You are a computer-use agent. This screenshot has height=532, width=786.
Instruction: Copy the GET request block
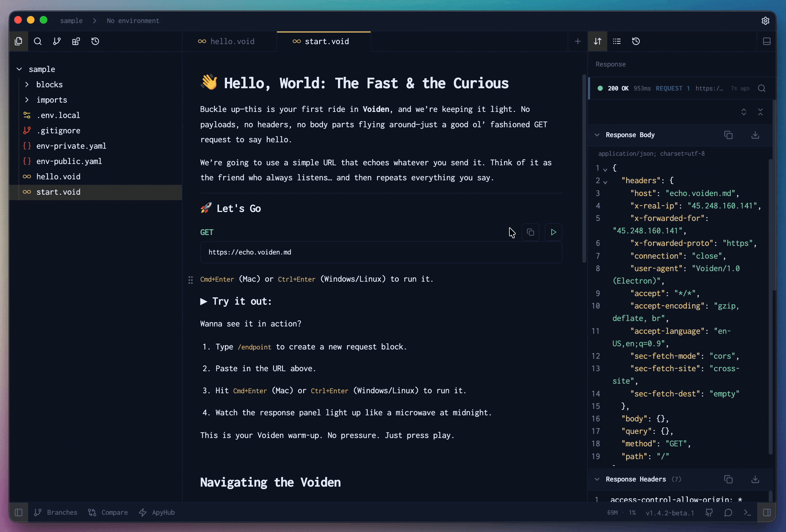pyautogui.click(x=531, y=232)
